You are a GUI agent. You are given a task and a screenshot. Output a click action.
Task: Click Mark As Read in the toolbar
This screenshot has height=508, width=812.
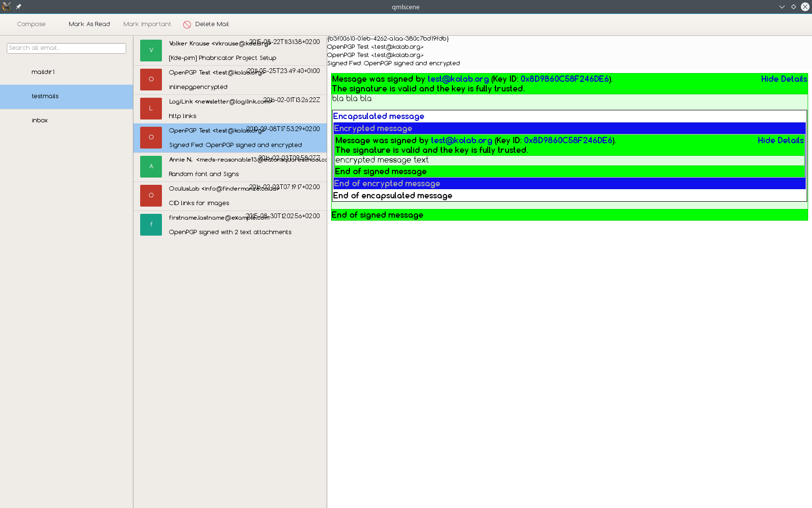coord(89,24)
